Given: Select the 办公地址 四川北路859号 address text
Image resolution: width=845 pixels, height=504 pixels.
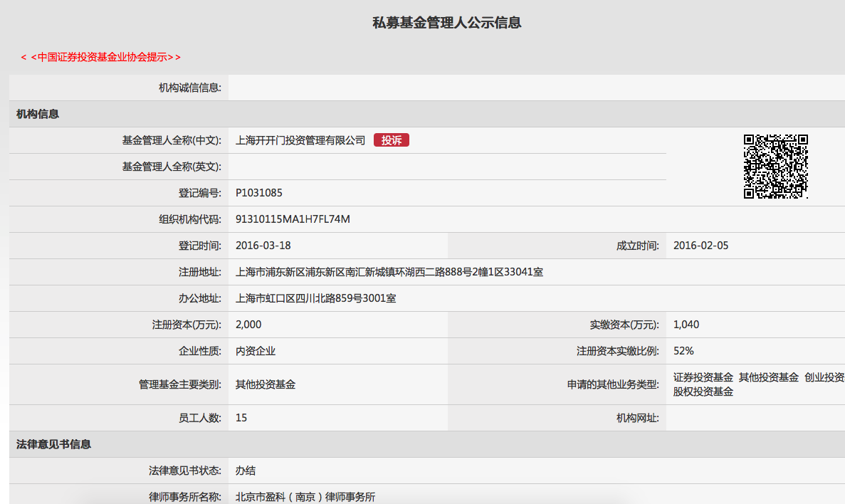Looking at the screenshot, I should click(x=315, y=298).
